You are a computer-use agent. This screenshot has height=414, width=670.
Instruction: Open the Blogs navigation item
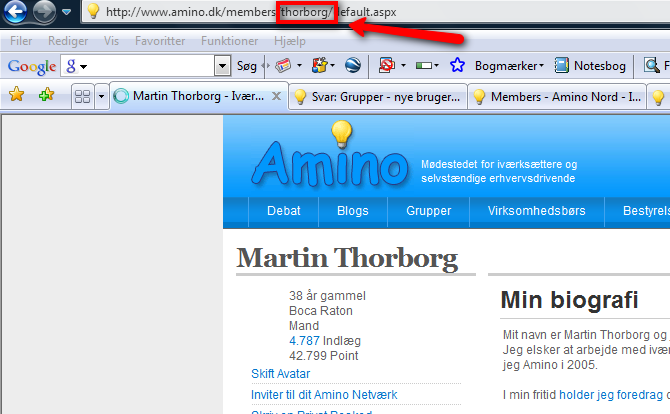coord(353,211)
